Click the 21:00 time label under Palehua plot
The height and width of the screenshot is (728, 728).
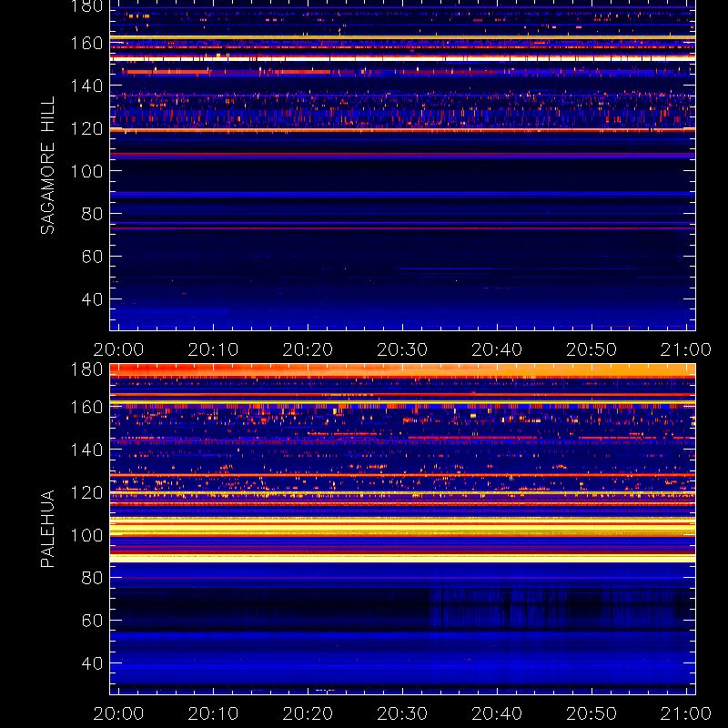pos(686,713)
